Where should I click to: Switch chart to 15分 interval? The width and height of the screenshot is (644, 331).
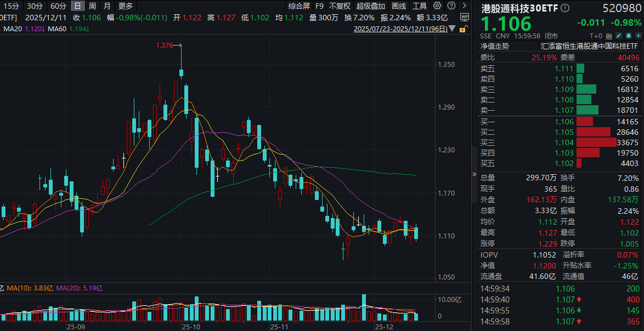10,6
